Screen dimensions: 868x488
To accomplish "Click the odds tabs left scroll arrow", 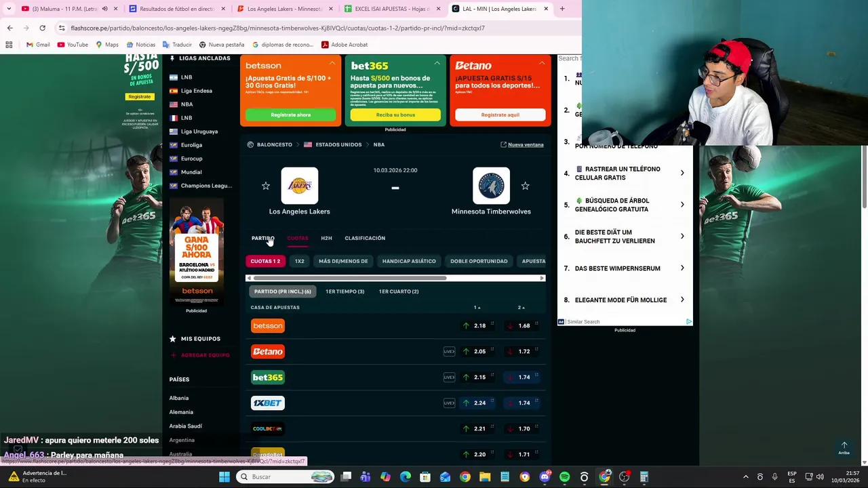I will point(249,278).
